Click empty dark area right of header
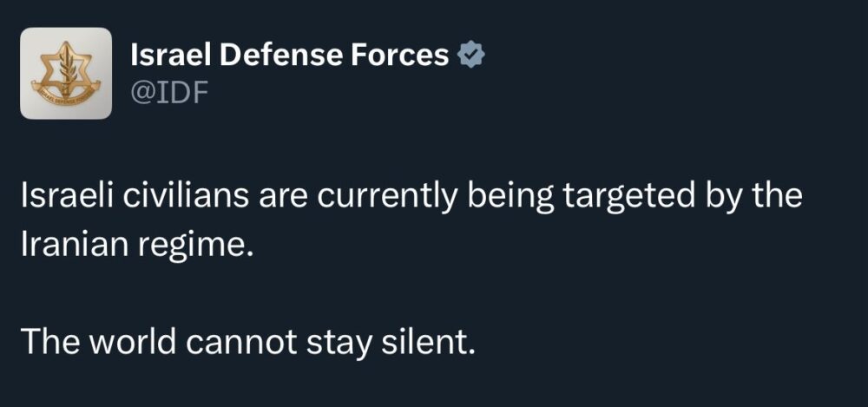The width and height of the screenshot is (868, 407). pyautogui.click(x=675, y=72)
